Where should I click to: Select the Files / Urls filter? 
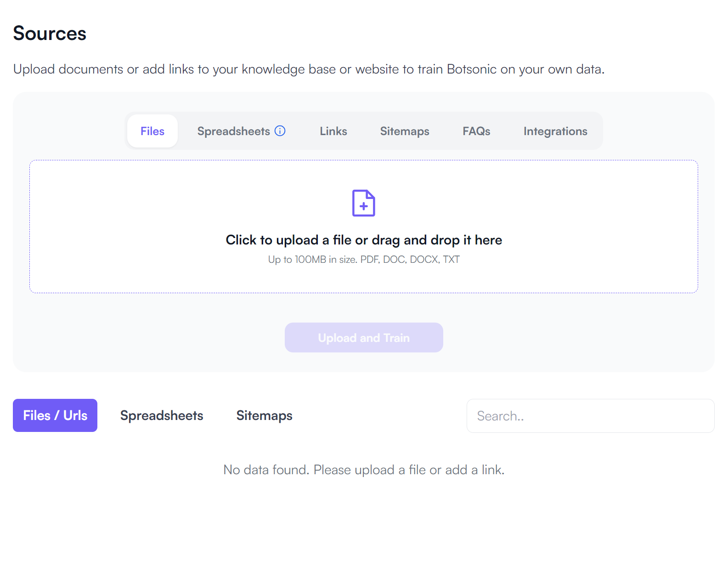[x=55, y=415]
